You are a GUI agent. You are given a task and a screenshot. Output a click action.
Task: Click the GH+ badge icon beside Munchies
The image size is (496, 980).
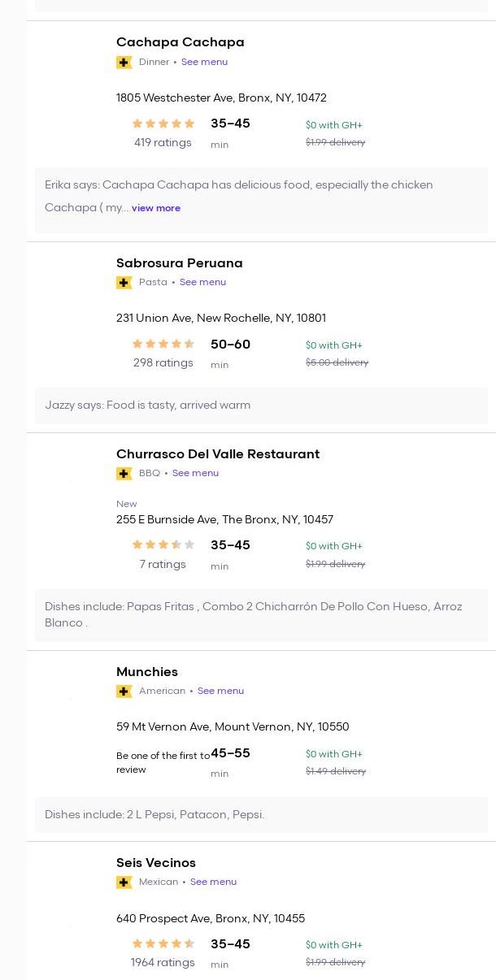coord(124,692)
